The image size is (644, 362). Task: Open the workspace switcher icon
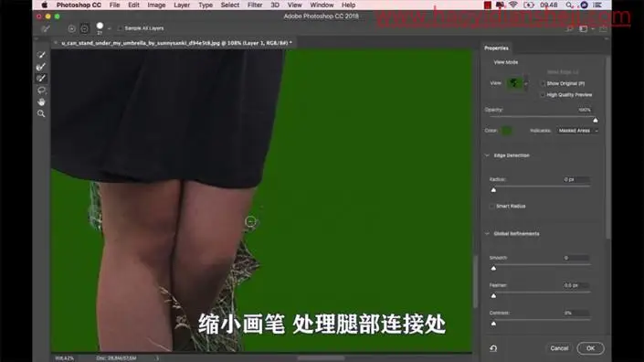point(583,28)
